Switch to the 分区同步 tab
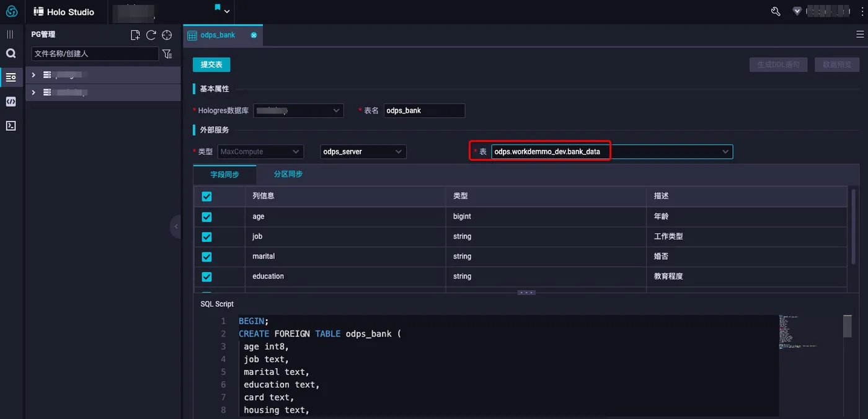 click(288, 174)
